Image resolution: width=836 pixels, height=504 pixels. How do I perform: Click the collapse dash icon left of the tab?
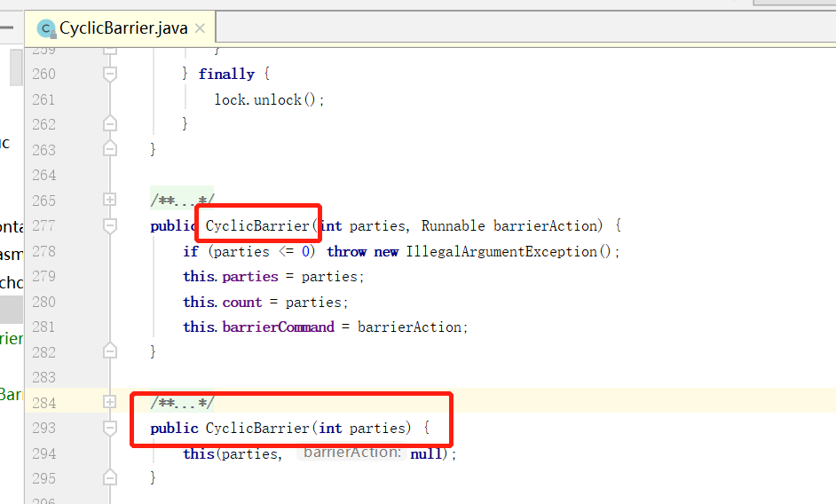point(6,28)
